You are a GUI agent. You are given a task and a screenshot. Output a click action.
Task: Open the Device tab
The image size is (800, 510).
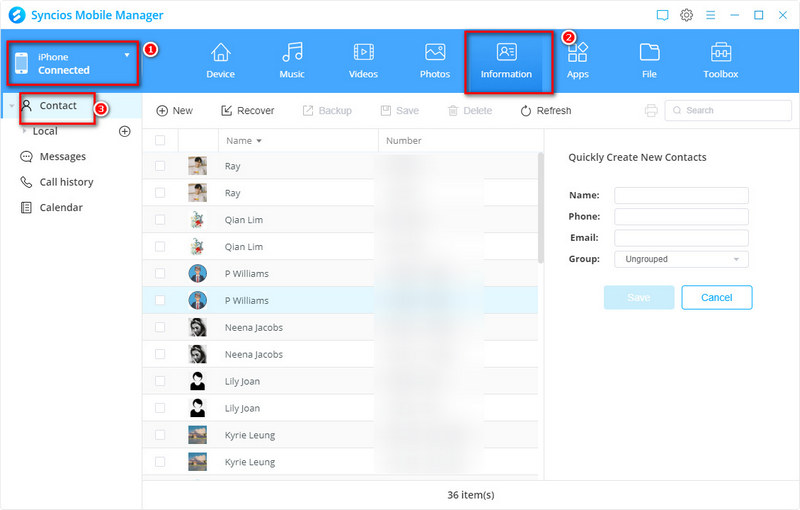(220, 61)
